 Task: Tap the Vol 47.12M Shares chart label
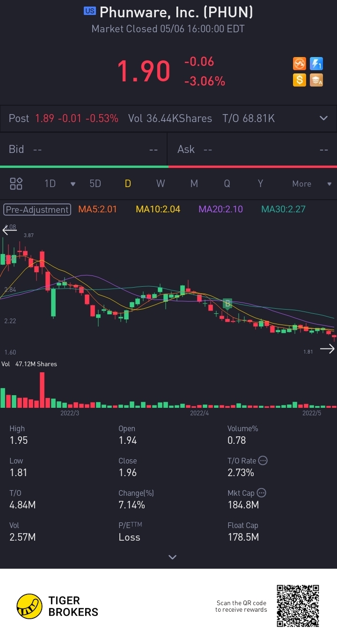point(29,364)
